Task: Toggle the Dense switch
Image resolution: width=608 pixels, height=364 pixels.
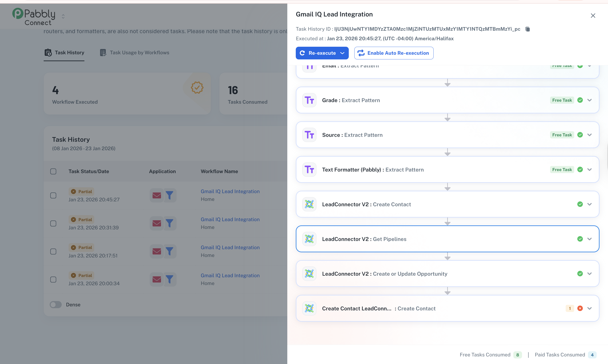Action: 56,305
